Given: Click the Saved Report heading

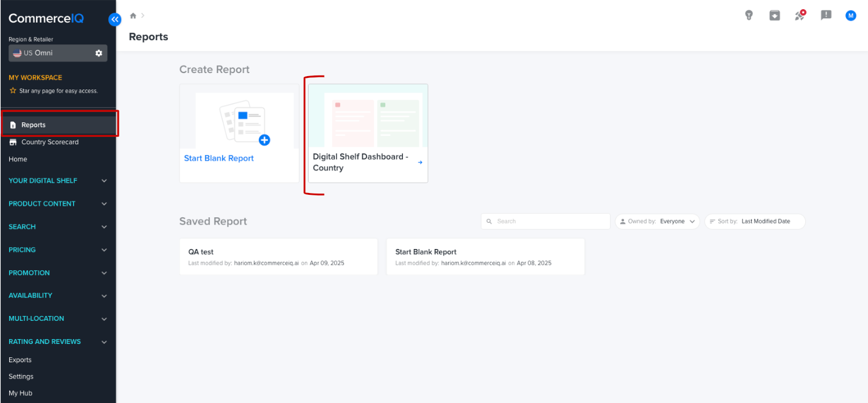Looking at the screenshot, I should tap(213, 221).
